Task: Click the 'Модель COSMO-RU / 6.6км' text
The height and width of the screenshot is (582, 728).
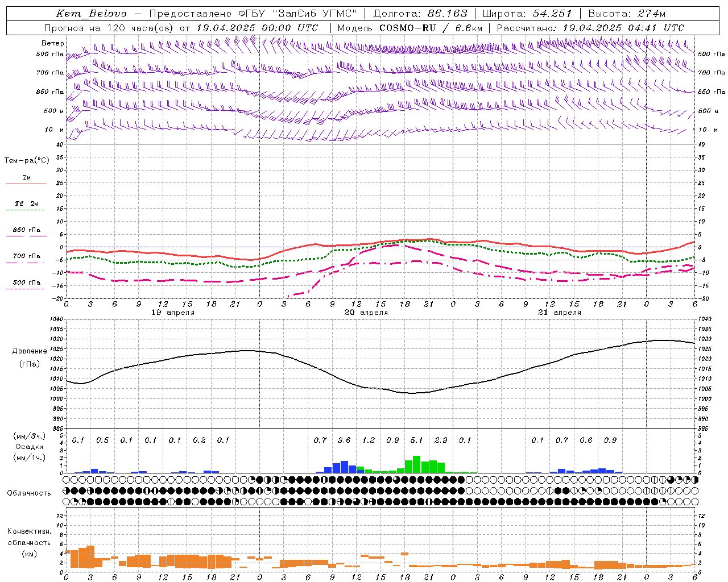Action: pyautogui.click(x=409, y=28)
